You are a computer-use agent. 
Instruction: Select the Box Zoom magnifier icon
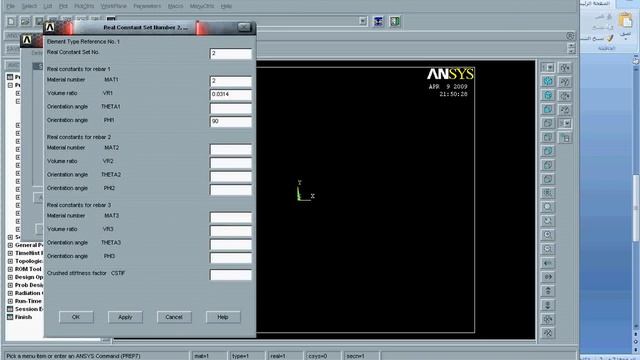548,207
